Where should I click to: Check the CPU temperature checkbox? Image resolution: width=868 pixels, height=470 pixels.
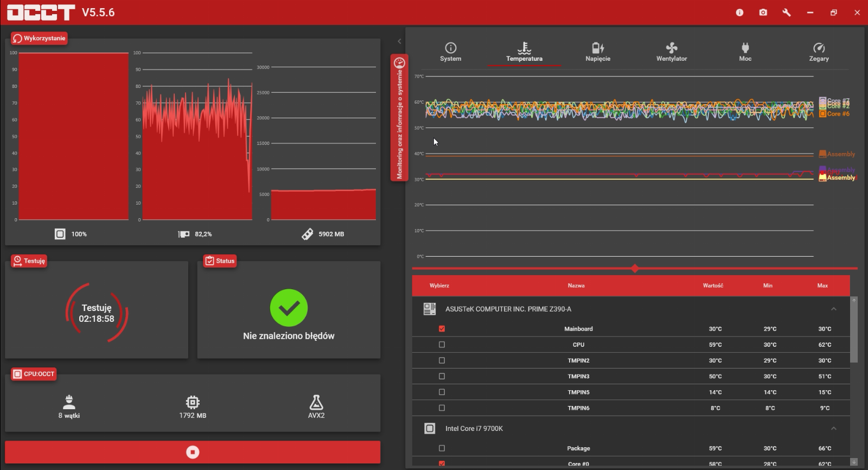click(x=442, y=345)
